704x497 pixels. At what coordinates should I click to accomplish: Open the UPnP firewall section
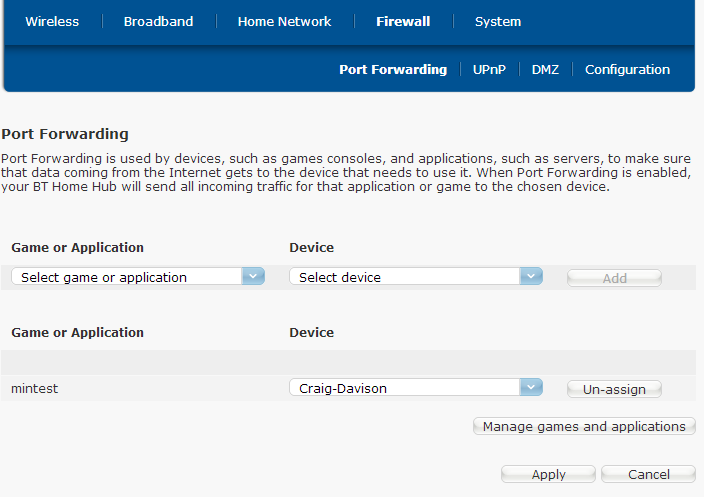(489, 69)
